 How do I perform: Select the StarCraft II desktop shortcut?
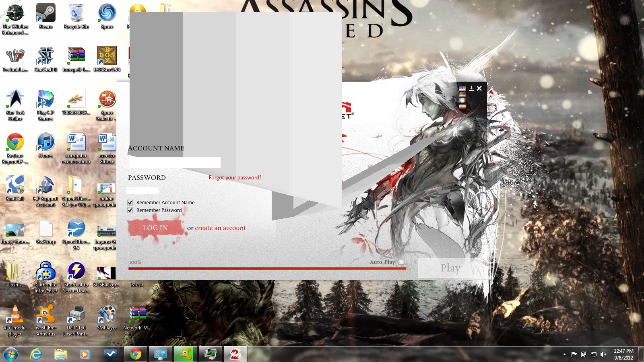point(45,59)
